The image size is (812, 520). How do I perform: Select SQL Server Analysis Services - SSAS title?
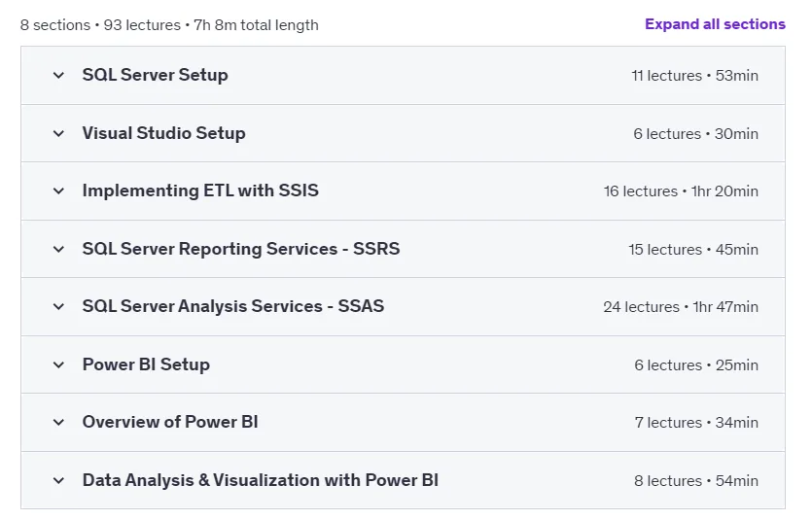coord(233,306)
